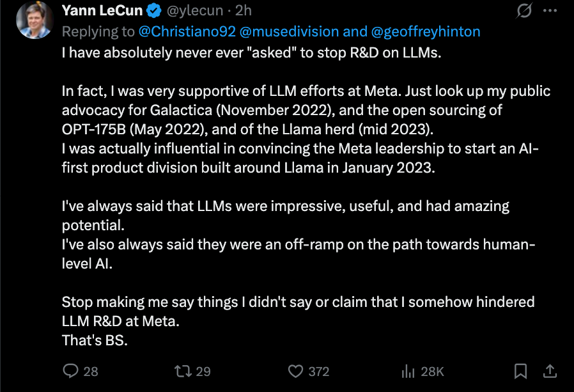Click the share post upload icon
Viewport: 574px width, 392px height.
(550, 371)
